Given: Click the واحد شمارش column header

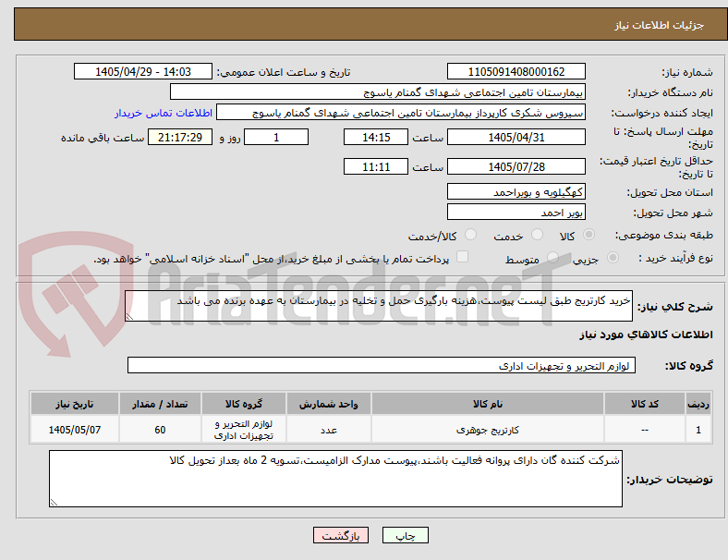Looking at the screenshot, I should tap(329, 404).
